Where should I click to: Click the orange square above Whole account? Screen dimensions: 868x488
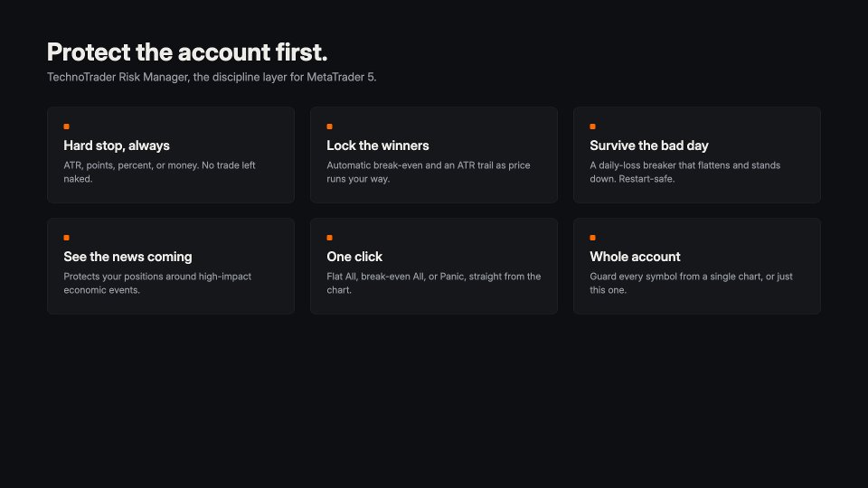(x=592, y=238)
